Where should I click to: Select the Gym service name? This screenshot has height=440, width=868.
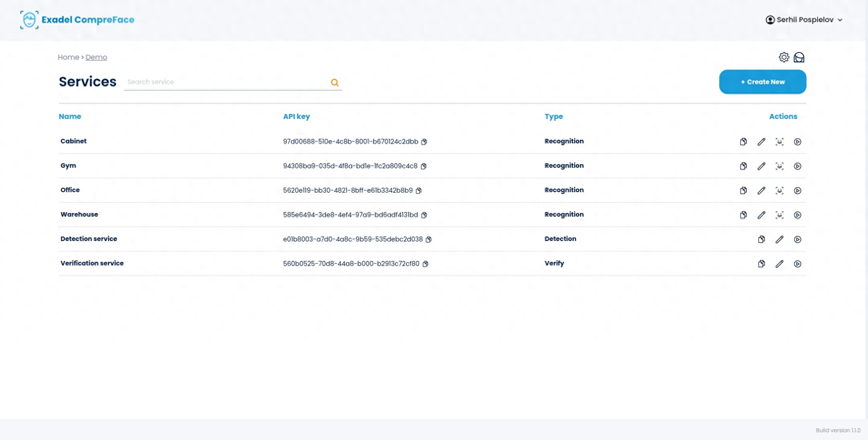68,166
